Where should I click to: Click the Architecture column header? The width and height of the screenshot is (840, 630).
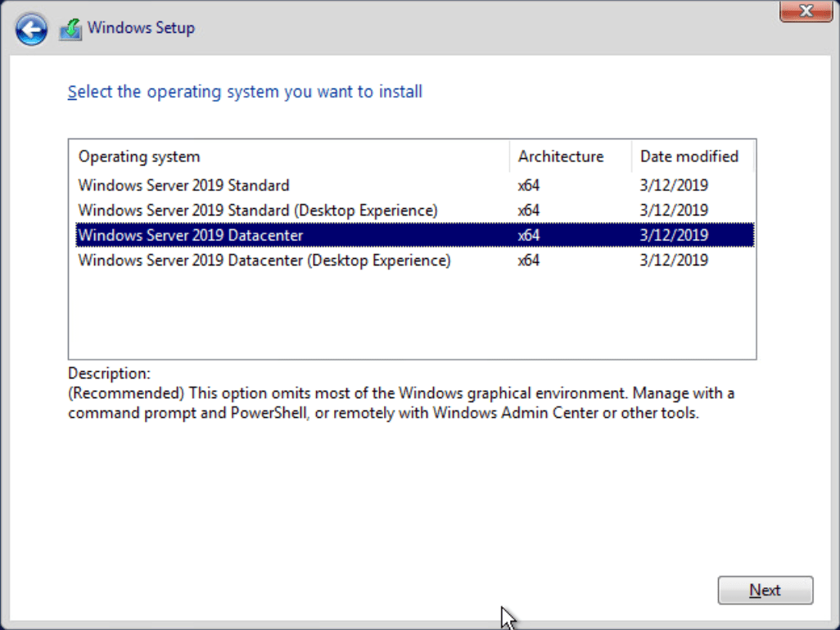click(561, 156)
